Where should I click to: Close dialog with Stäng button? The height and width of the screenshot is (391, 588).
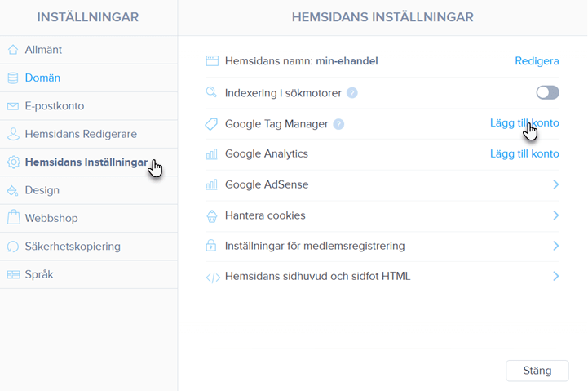click(x=537, y=371)
